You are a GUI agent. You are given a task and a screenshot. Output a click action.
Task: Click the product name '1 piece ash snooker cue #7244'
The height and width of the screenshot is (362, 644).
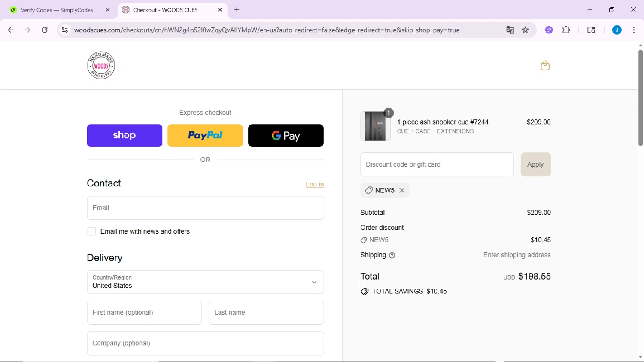point(443,122)
